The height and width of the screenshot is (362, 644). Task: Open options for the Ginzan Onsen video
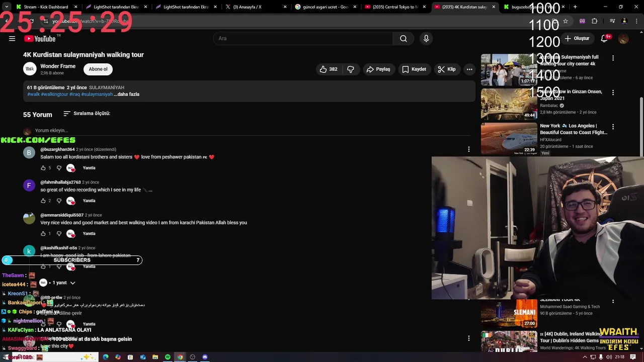click(613, 93)
